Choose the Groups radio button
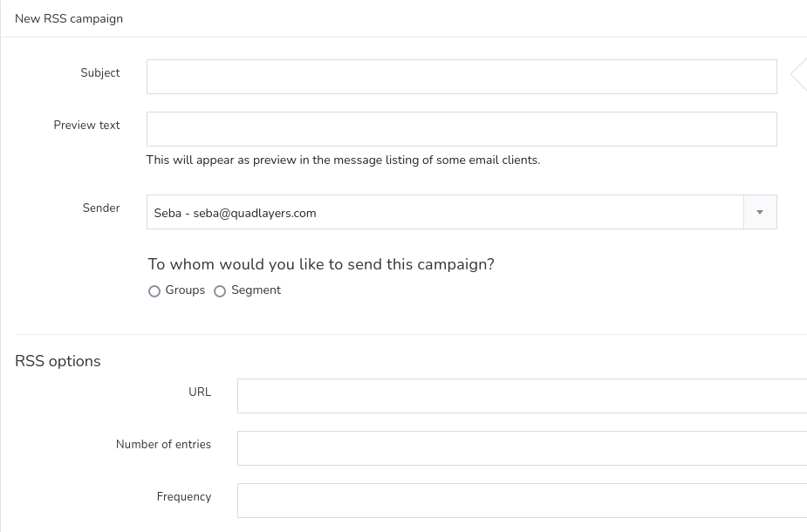Image resolution: width=807 pixels, height=532 pixels. pos(154,291)
